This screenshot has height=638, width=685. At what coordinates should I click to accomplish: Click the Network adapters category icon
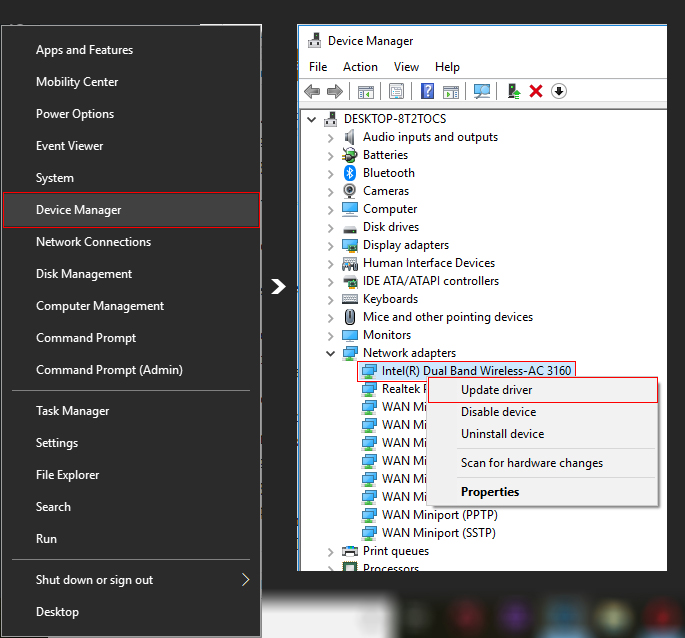pyautogui.click(x=349, y=353)
